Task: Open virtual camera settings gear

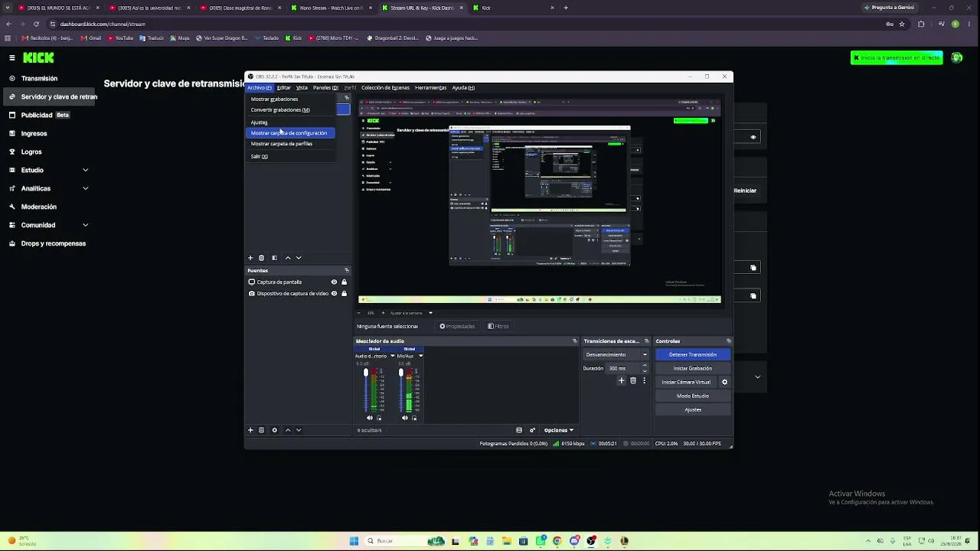Action: click(724, 382)
